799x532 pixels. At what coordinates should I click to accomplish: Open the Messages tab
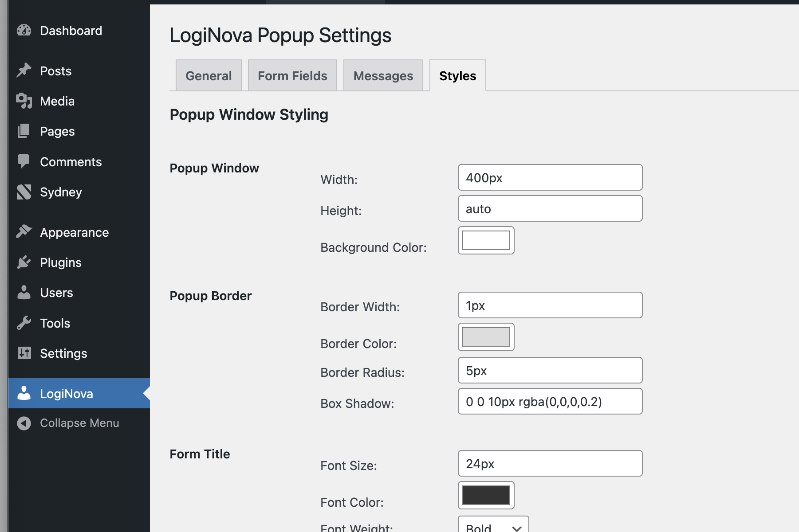tap(382, 75)
